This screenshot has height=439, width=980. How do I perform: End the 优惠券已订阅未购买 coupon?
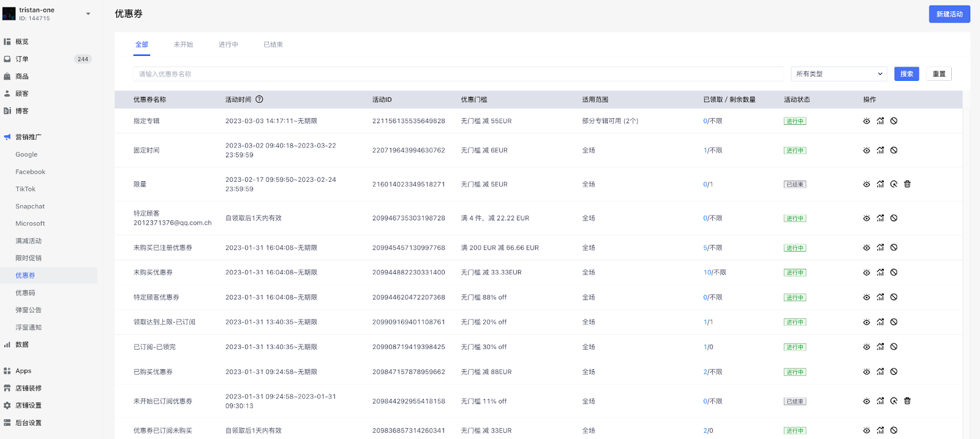pos(894,431)
